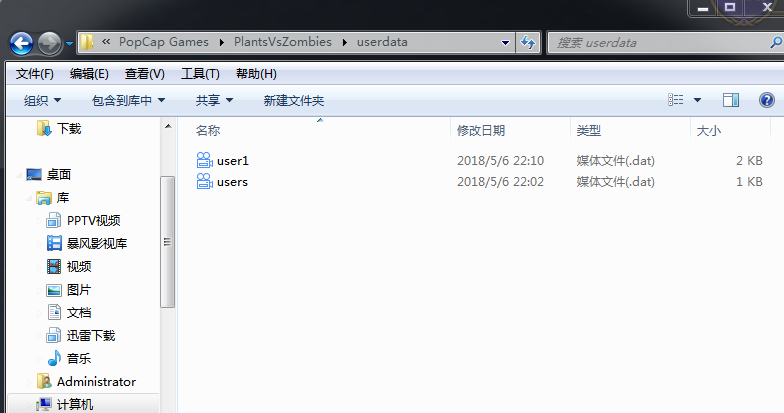Click the folder icon in address bar
Viewport: 784px width, 413px height.
click(87, 42)
